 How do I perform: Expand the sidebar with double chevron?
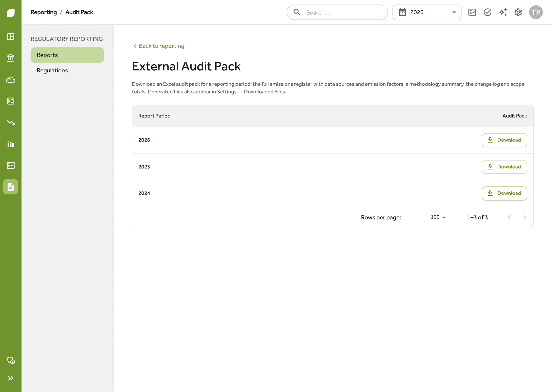tap(11, 378)
